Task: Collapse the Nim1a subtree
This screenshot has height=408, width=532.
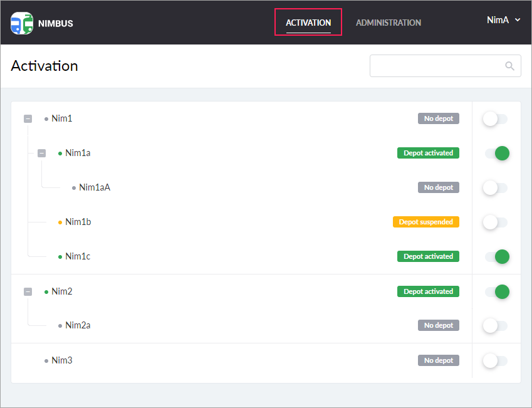Action: (x=41, y=153)
